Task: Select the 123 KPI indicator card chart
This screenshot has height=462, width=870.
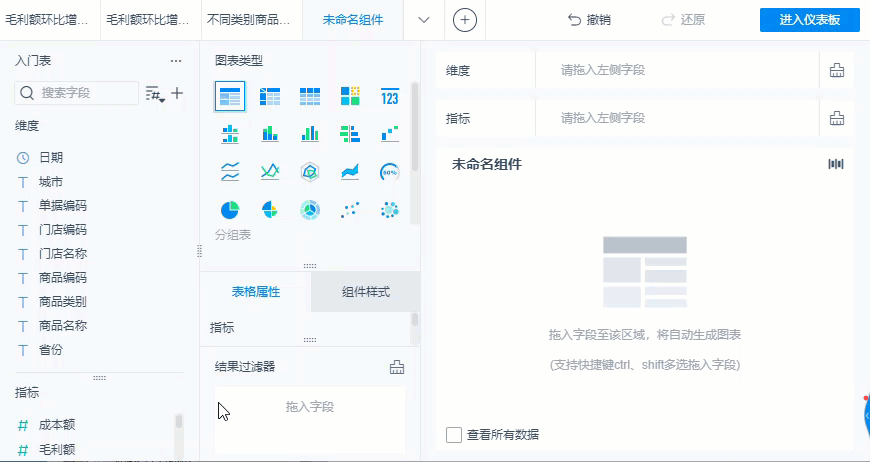Action: (390, 97)
